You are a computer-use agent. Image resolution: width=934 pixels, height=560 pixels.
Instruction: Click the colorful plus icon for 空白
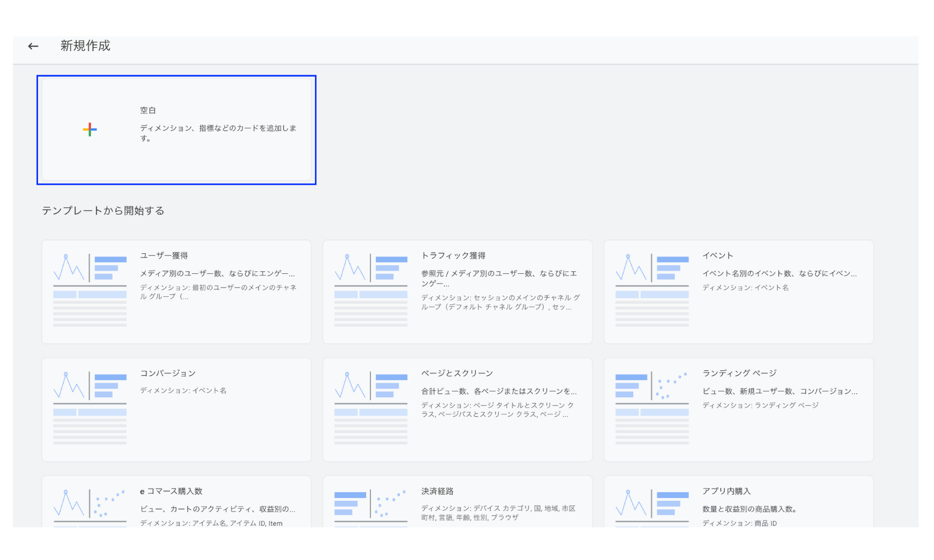pyautogui.click(x=90, y=129)
